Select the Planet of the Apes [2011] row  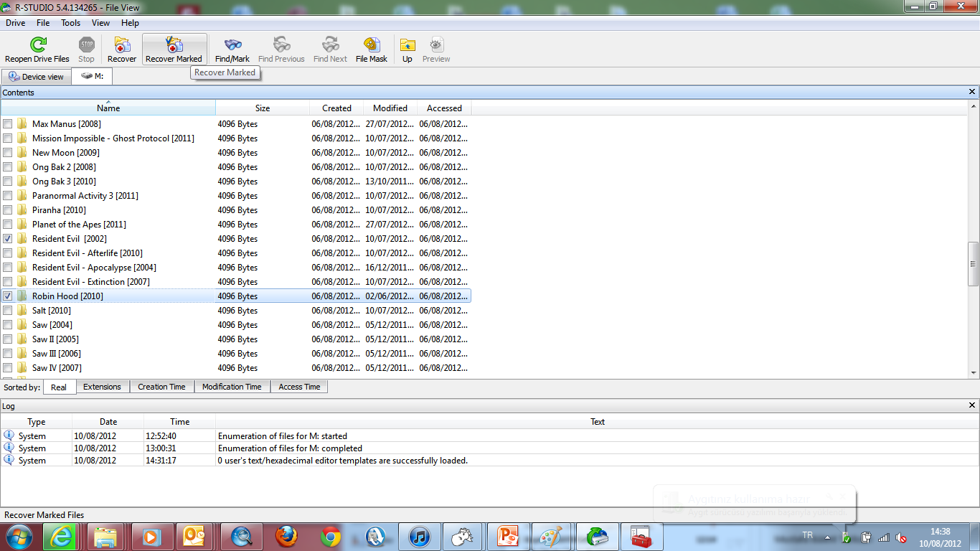(235, 224)
